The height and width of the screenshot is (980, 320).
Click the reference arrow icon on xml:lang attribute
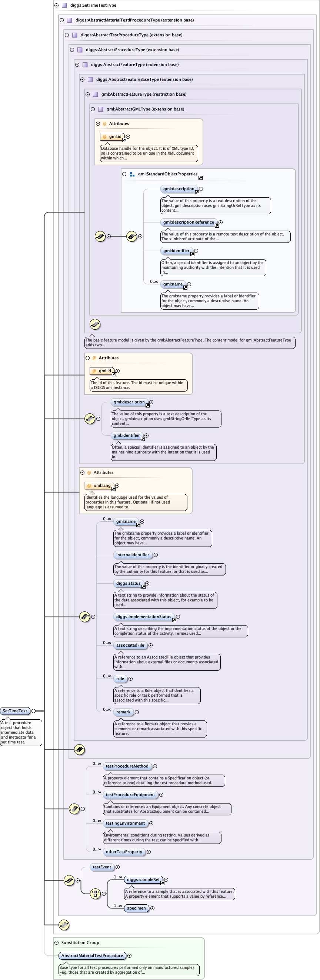113,489
